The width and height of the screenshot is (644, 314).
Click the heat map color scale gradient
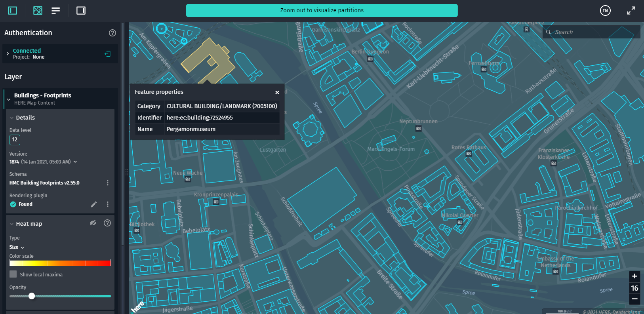[60, 263]
